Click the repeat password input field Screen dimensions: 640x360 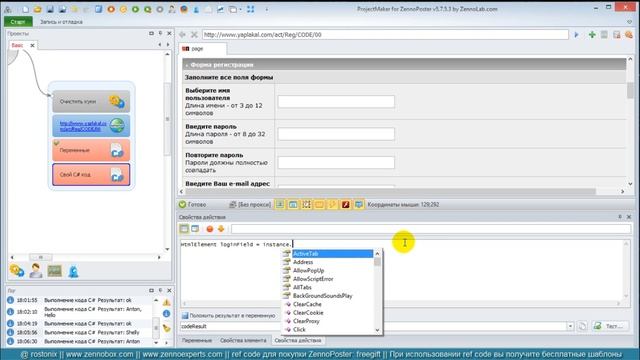point(336,162)
